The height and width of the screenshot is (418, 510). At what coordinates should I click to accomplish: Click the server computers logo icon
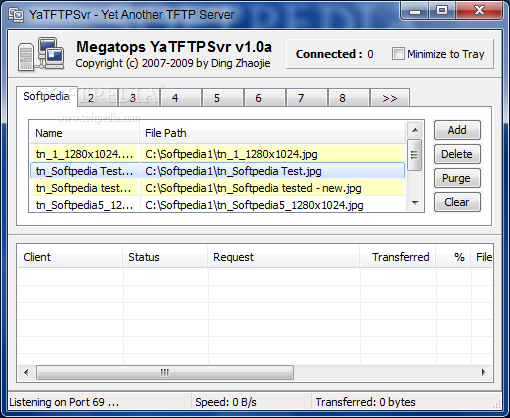[41, 54]
